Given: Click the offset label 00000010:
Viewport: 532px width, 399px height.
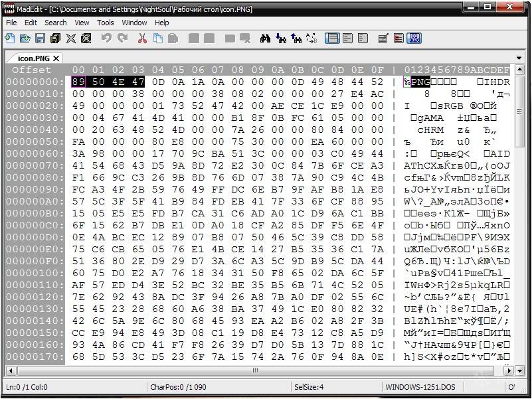Looking at the screenshot, I should [x=35, y=94].
